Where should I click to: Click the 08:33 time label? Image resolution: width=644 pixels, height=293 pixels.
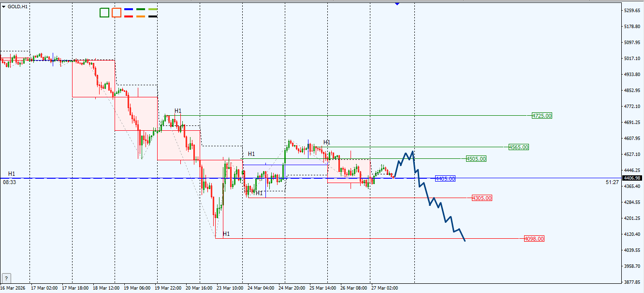coord(9,182)
